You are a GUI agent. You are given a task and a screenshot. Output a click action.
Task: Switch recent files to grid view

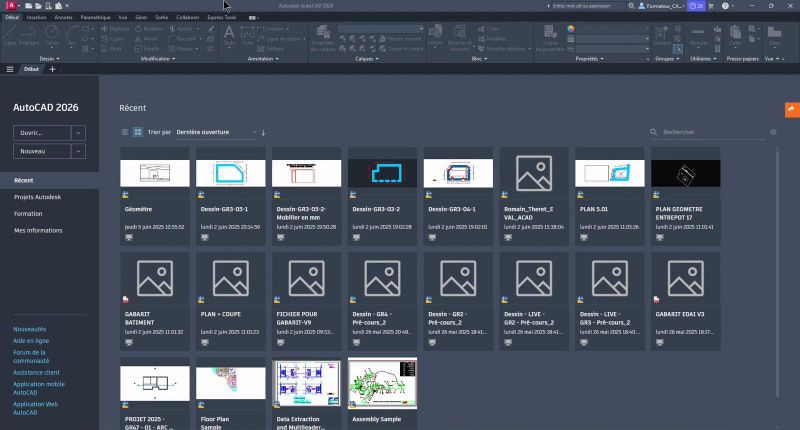tap(138, 132)
